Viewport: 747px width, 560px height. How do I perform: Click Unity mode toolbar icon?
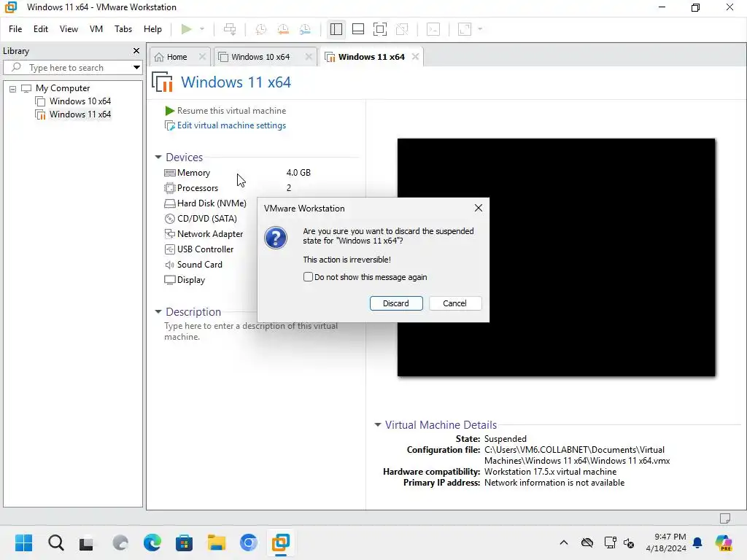pos(402,29)
